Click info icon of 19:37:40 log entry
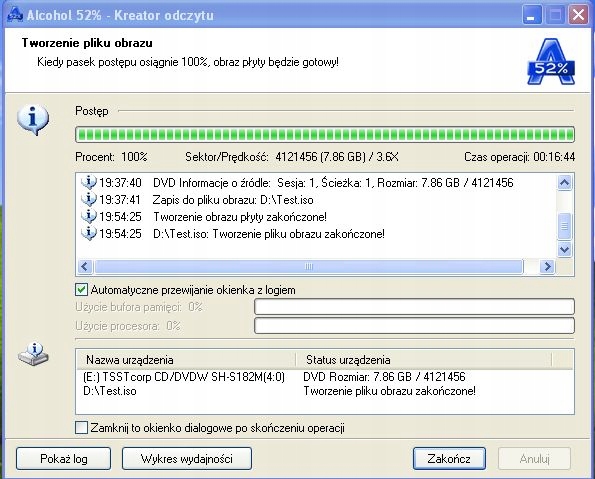Screen dimensions: 595x479 point(88,183)
